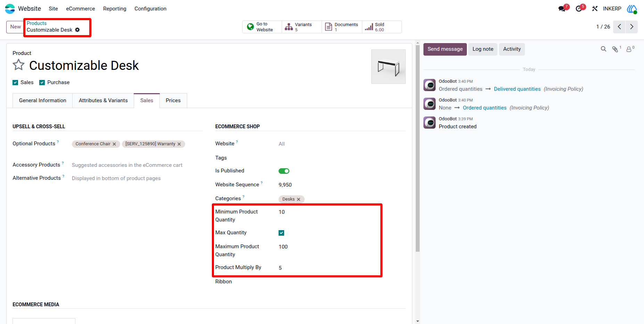Remove the Conference Chair optional product tag

pos(114,144)
